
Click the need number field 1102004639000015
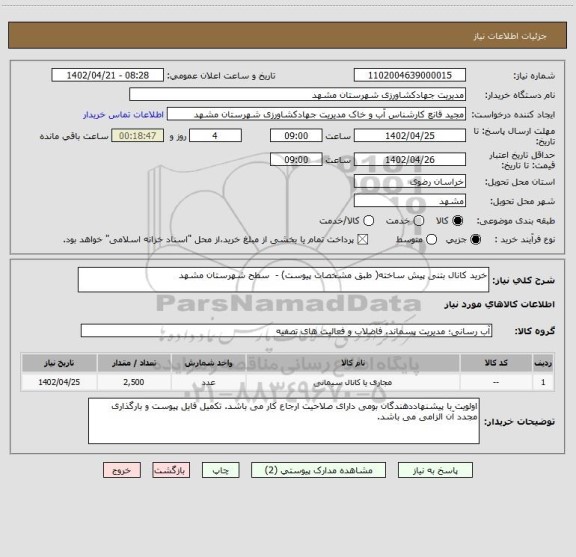[x=410, y=75]
